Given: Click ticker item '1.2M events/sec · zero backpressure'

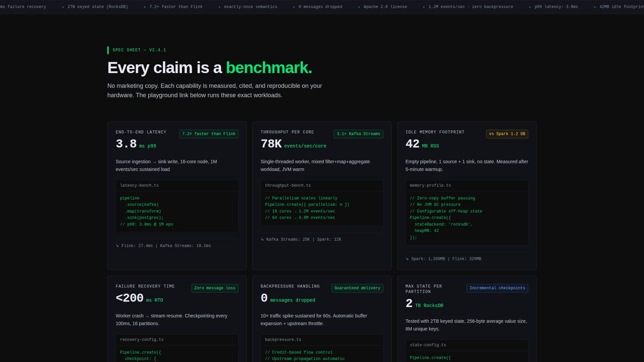Looking at the screenshot, I should 471,7.
